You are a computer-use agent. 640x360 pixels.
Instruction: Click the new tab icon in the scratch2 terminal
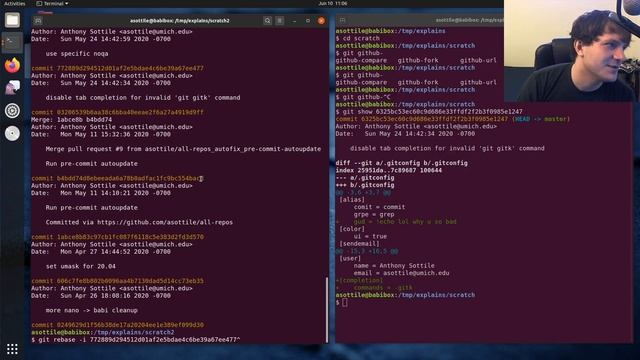[38, 20]
